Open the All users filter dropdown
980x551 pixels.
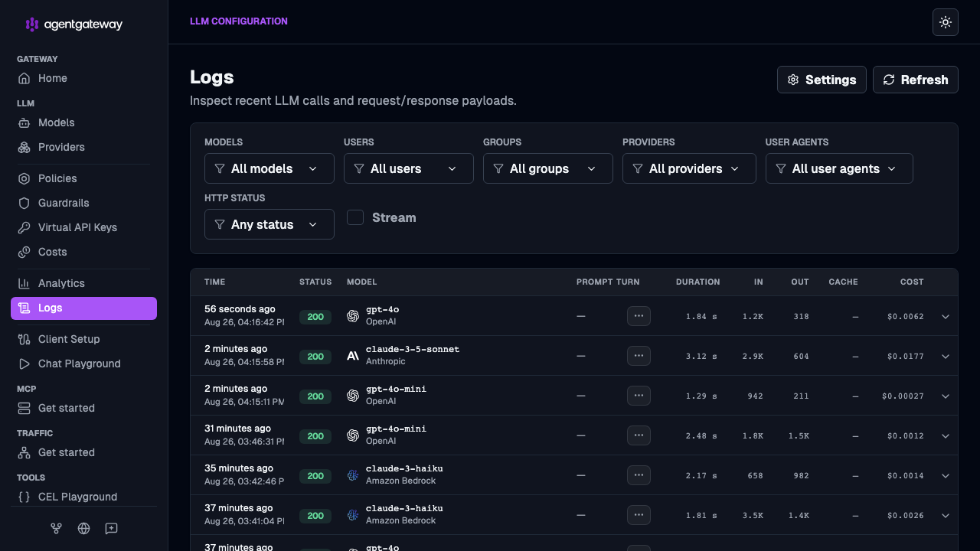tap(409, 168)
